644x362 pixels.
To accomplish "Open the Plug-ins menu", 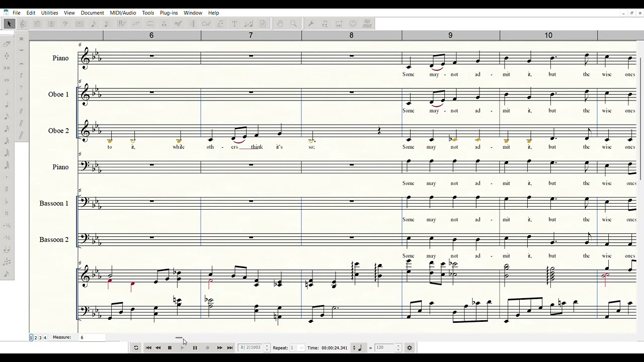I will click(x=169, y=13).
